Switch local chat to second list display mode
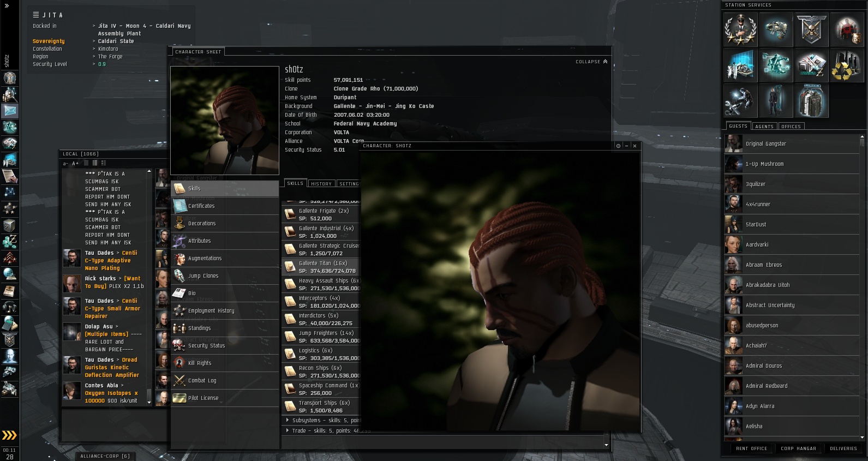The width and height of the screenshot is (868, 461). [94, 163]
